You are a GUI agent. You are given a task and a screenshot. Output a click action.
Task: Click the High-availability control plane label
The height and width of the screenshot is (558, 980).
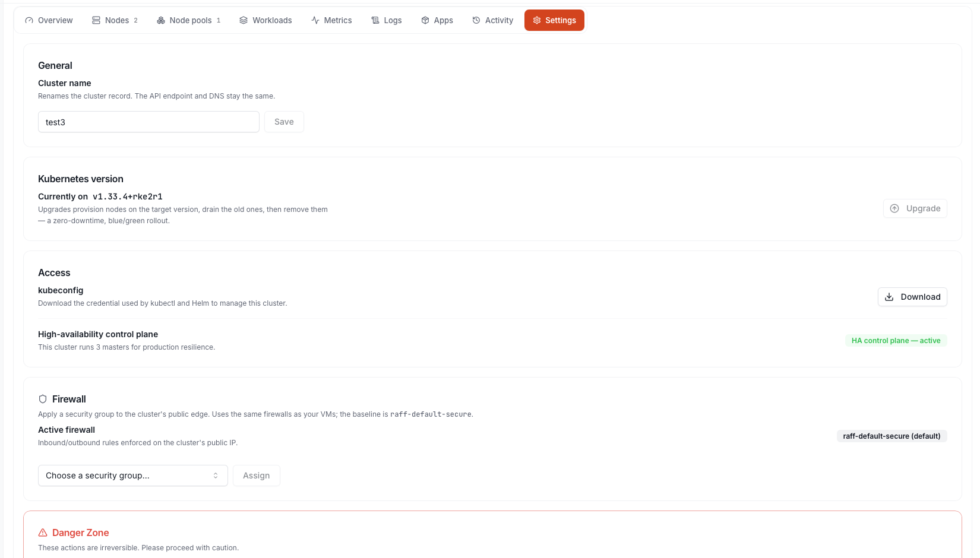click(98, 334)
